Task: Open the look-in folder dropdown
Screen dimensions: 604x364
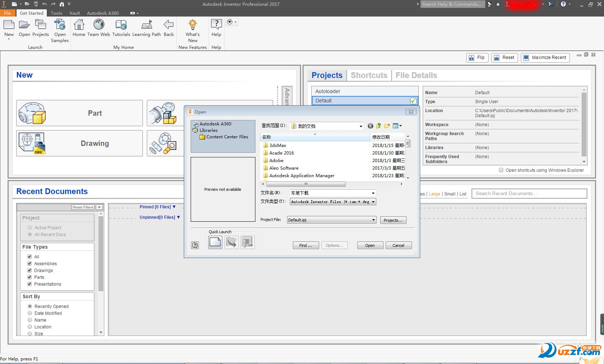Action: click(361, 126)
